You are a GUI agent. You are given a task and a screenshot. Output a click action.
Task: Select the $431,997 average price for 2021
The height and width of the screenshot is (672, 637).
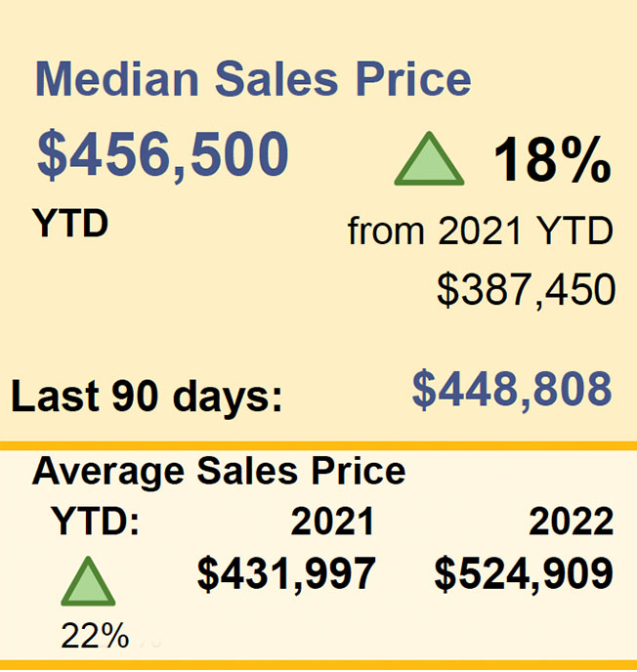(x=287, y=573)
